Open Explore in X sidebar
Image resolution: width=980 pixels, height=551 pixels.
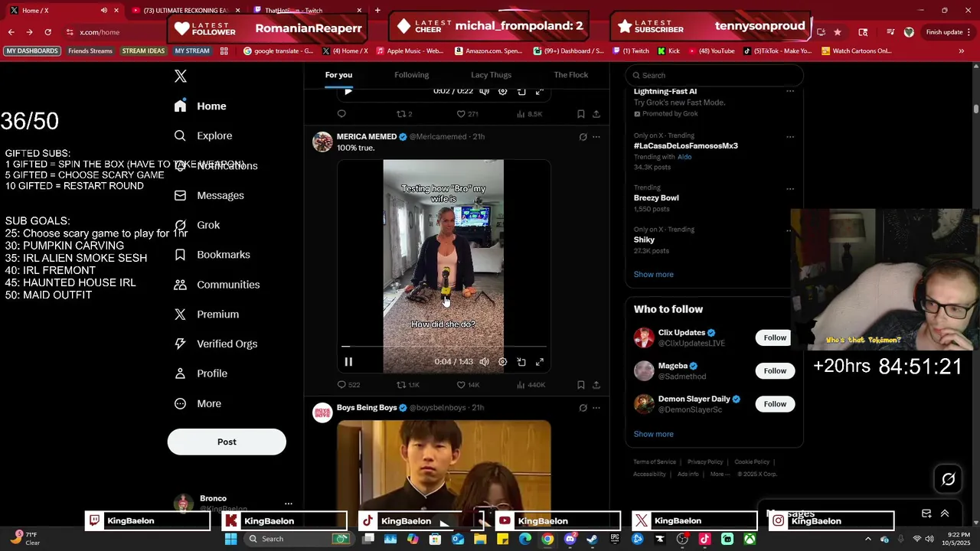[203, 135]
